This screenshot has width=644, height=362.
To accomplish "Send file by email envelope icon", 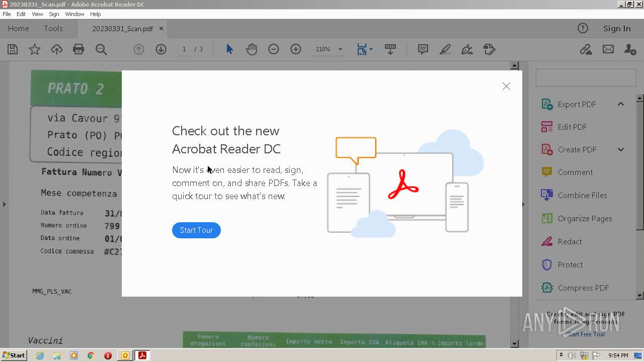I will (x=608, y=49).
